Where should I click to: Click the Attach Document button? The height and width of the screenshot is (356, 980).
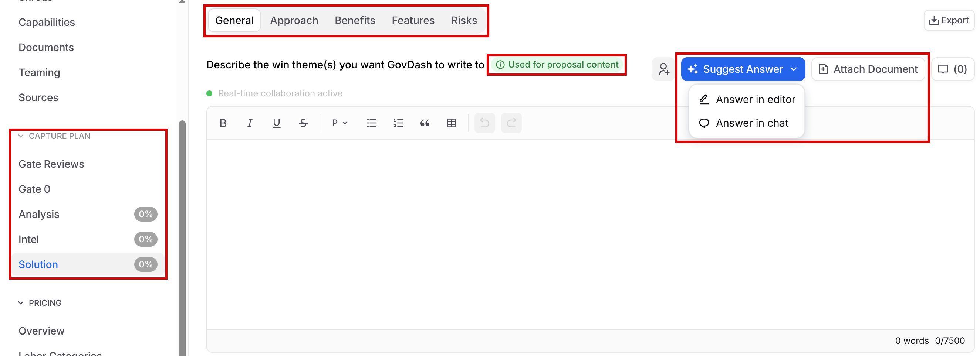pyautogui.click(x=868, y=69)
